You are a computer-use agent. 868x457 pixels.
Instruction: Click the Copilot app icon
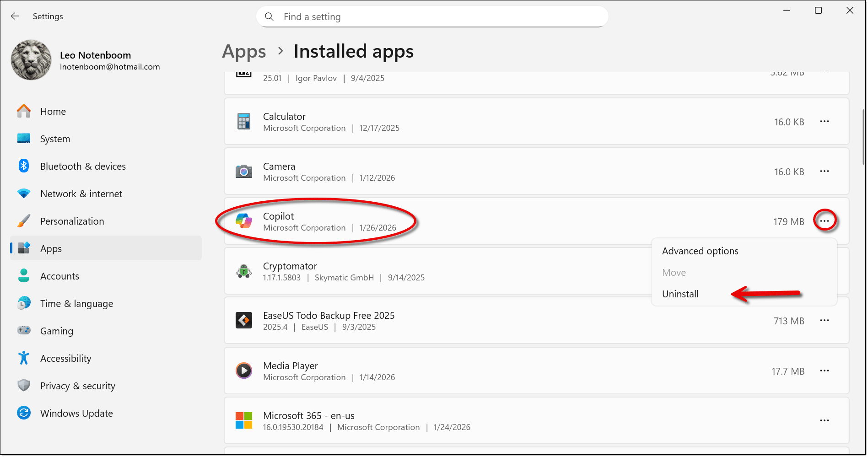click(x=243, y=221)
